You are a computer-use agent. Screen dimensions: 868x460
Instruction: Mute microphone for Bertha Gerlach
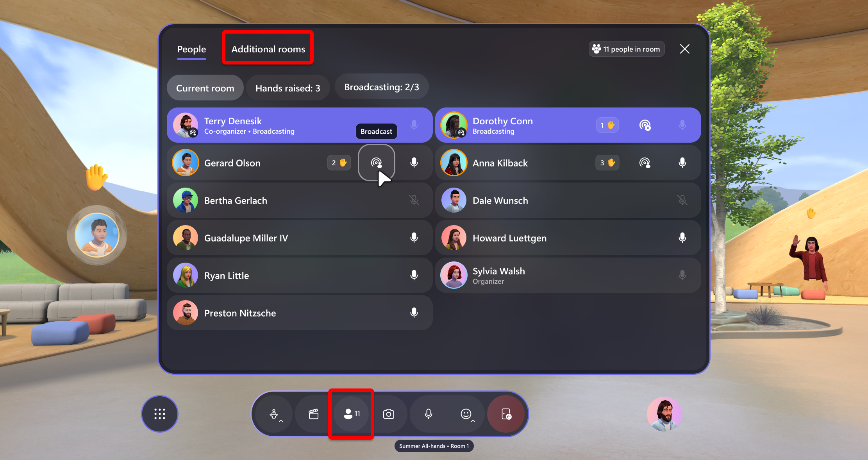click(x=414, y=200)
